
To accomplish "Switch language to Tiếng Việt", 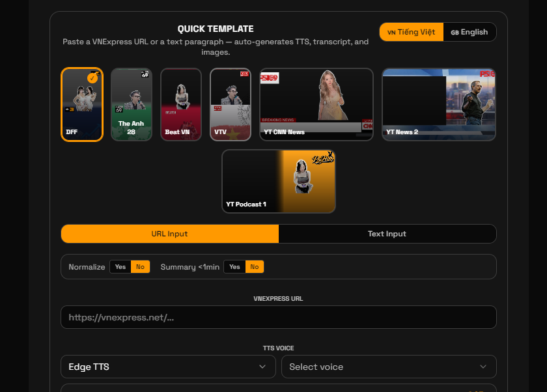I will point(412,32).
